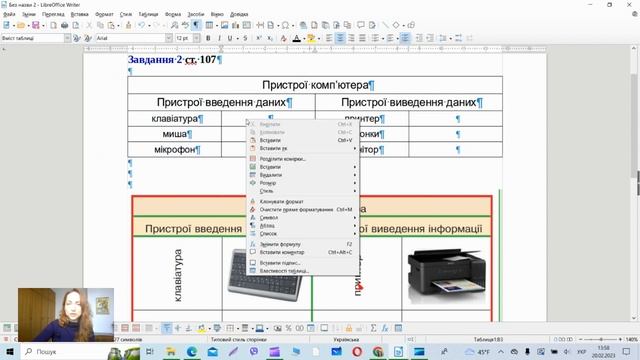
Task: Open the Вставка menu
Action: tap(80, 14)
